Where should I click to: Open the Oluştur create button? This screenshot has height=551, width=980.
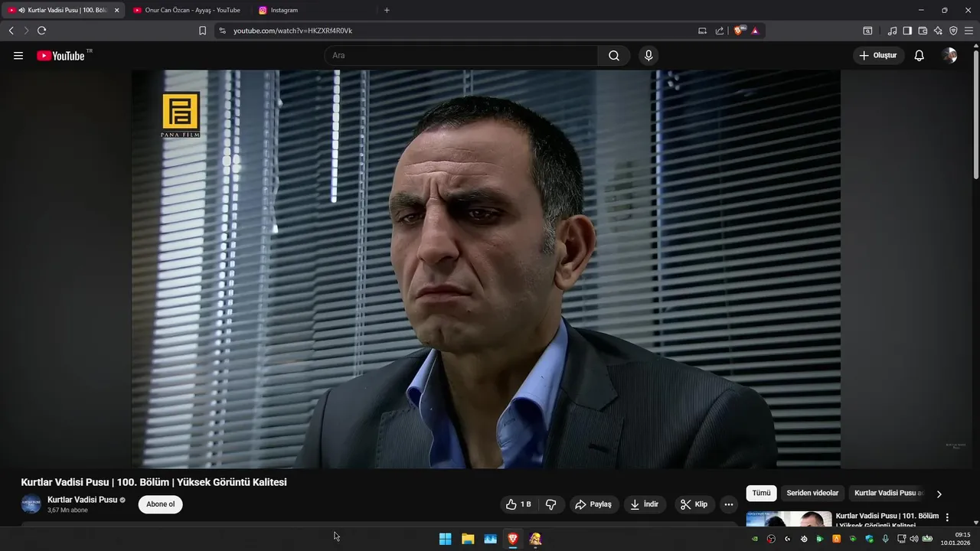coord(878,56)
